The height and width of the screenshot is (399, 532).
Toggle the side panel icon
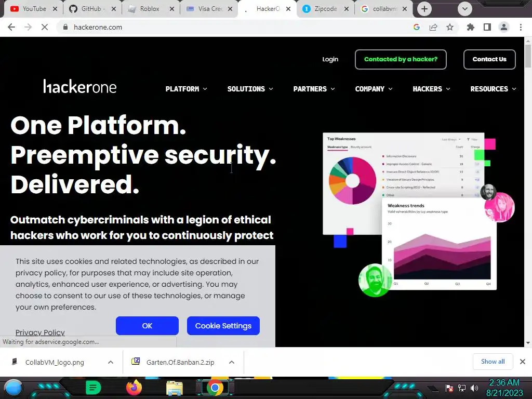click(487, 27)
